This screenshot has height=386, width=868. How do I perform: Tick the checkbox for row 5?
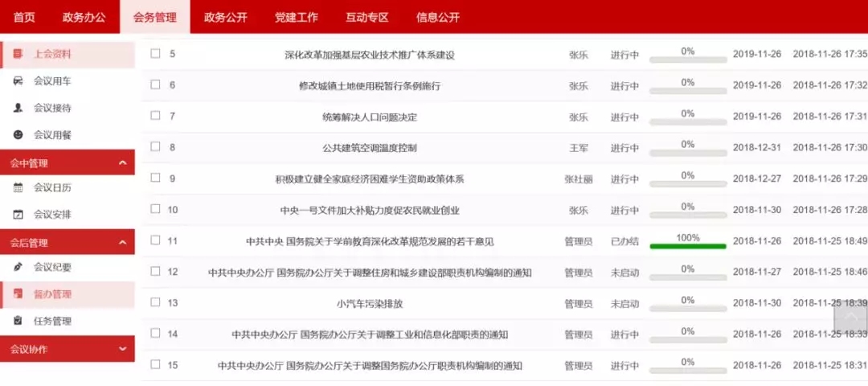(156, 54)
